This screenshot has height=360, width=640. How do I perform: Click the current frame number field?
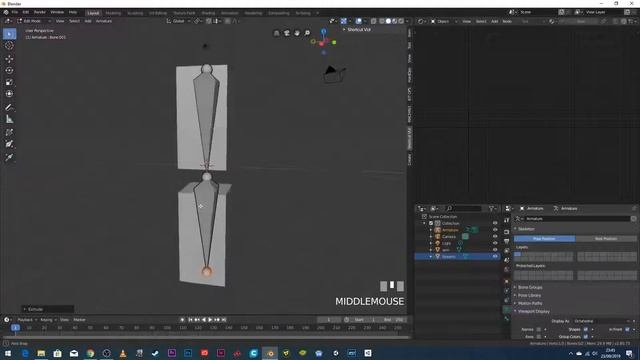[329, 320]
